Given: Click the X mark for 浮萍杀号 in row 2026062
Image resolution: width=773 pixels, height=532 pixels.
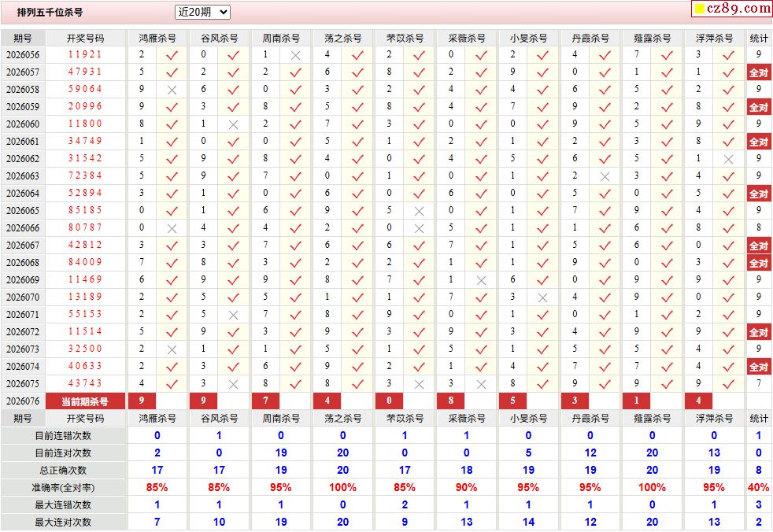Looking at the screenshot, I should click(728, 159).
